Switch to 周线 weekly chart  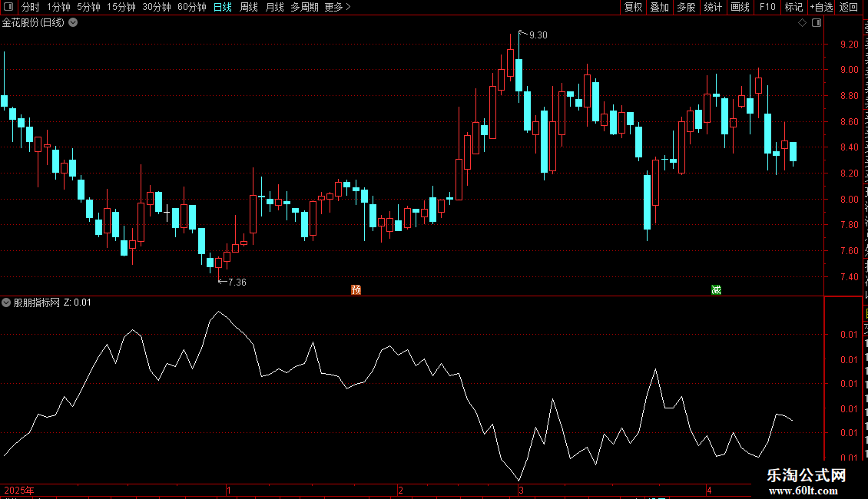249,7
